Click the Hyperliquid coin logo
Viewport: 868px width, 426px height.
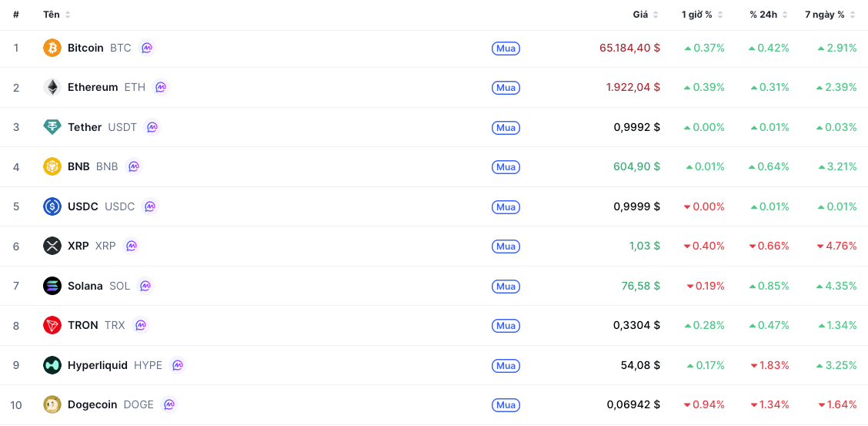coord(52,365)
